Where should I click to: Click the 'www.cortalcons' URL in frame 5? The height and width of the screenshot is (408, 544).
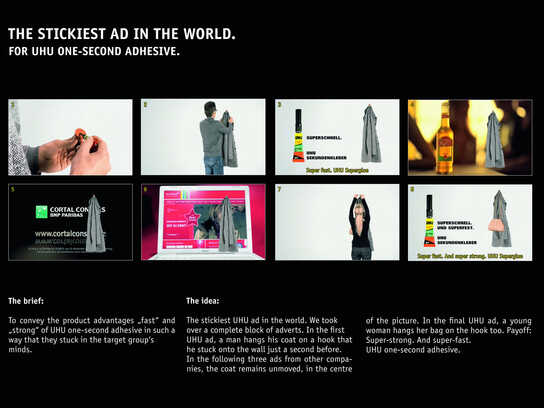click(60, 233)
